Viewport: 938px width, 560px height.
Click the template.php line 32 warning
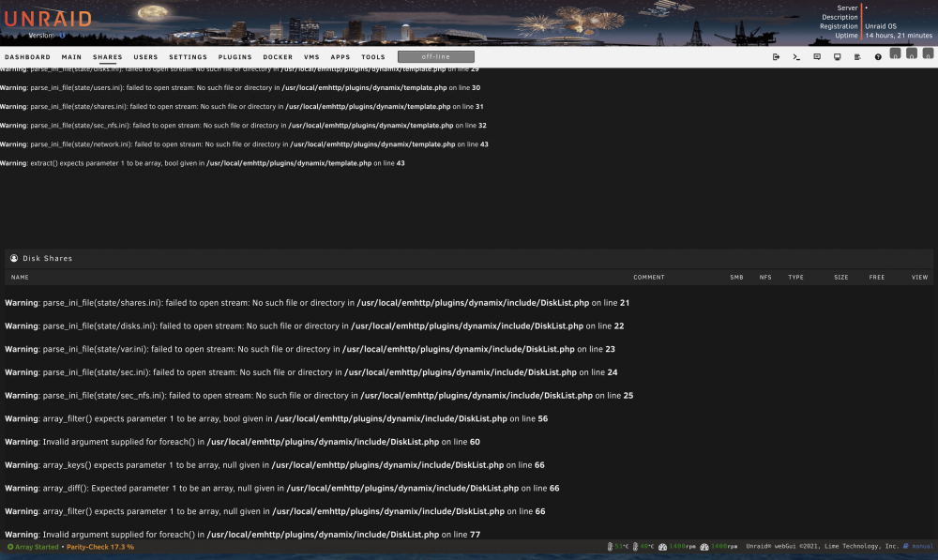point(244,125)
